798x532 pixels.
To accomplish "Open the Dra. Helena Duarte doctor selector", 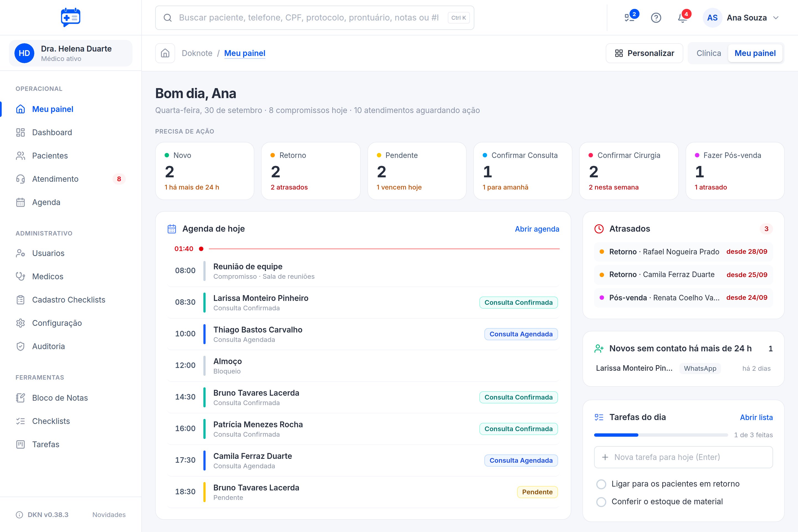I will 71,53.
